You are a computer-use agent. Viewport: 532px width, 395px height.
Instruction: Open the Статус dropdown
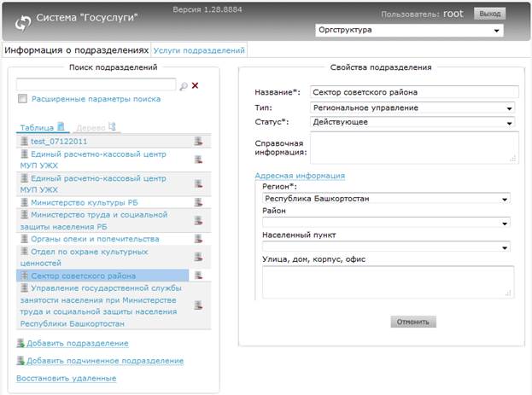pyautogui.click(x=412, y=122)
